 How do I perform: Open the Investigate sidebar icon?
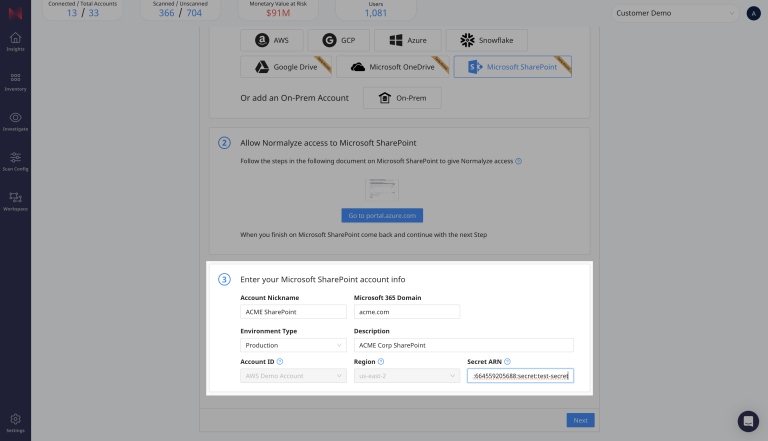pyautogui.click(x=15, y=119)
